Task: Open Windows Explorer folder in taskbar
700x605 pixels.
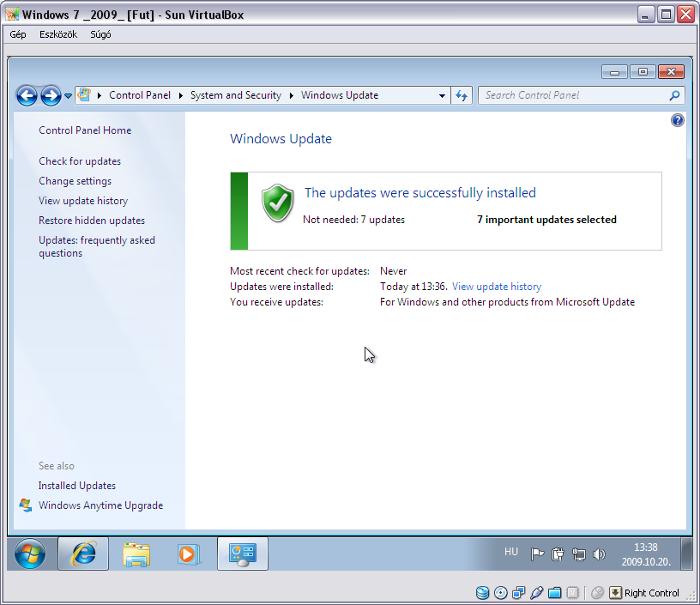Action: click(136, 554)
